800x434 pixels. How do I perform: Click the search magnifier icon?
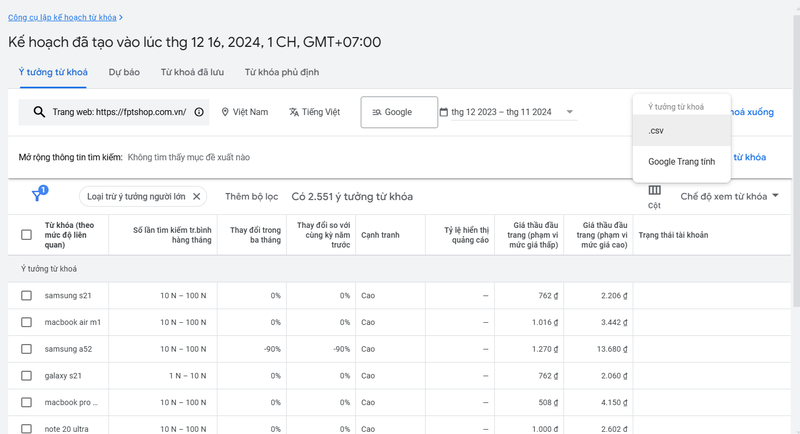point(39,112)
